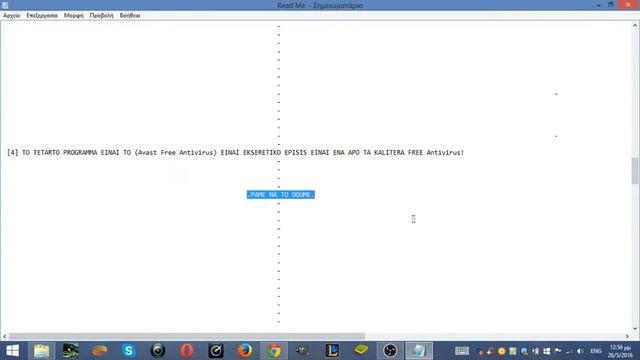The image size is (640, 360).
Task: Click the yellow round tray icon
Action: (502, 351)
